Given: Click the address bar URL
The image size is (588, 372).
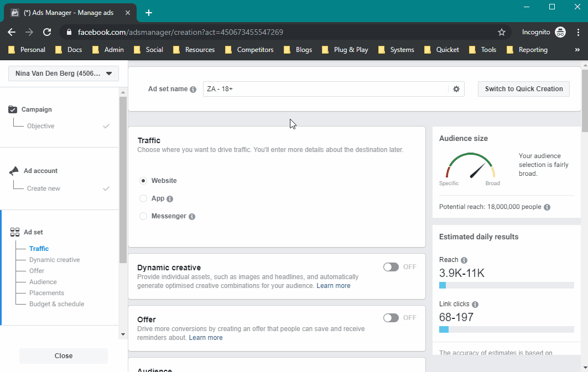Looking at the screenshot, I should (180, 32).
